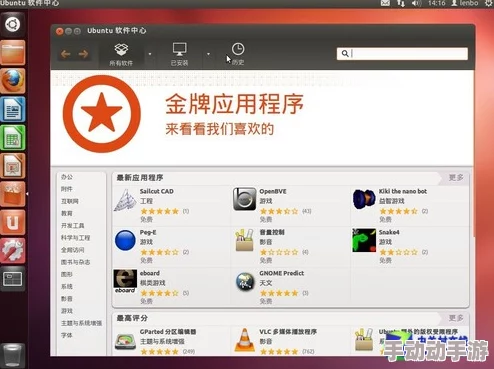Click the GParted 分区编辑器 title
This screenshot has height=369, width=494.
coord(168,332)
